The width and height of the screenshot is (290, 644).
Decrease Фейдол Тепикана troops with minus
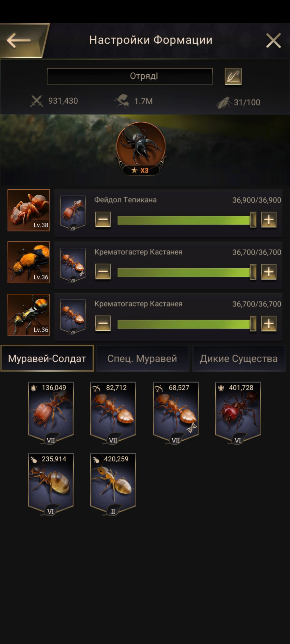pos(103,220)
